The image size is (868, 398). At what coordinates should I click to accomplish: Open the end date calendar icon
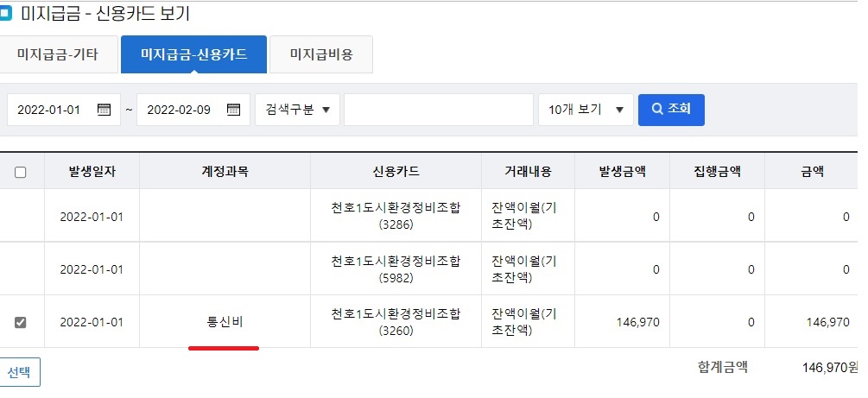pos(233,110)
